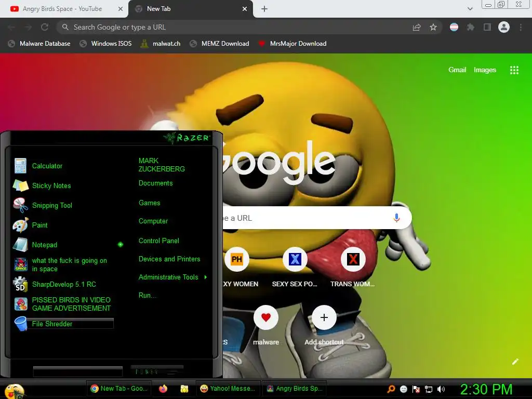Customize the page with the pencil icon
This screenshot has width=532, height=399.
pos(515,362)
